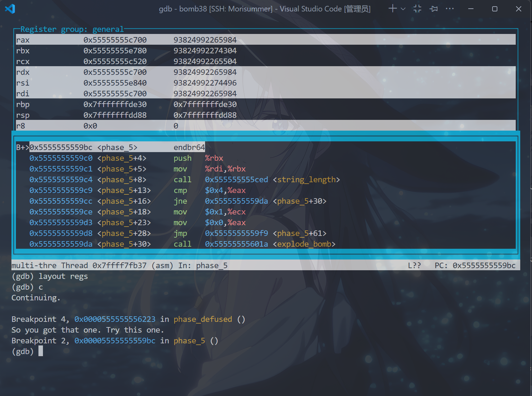Close the VS Code window
This screenshot has height=396, width=532.
(518, 9)
